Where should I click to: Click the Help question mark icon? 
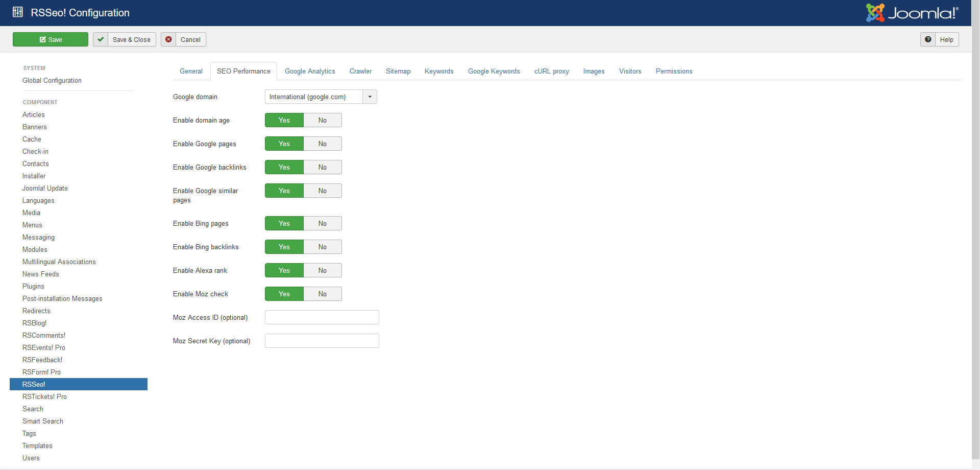[928, 39]
